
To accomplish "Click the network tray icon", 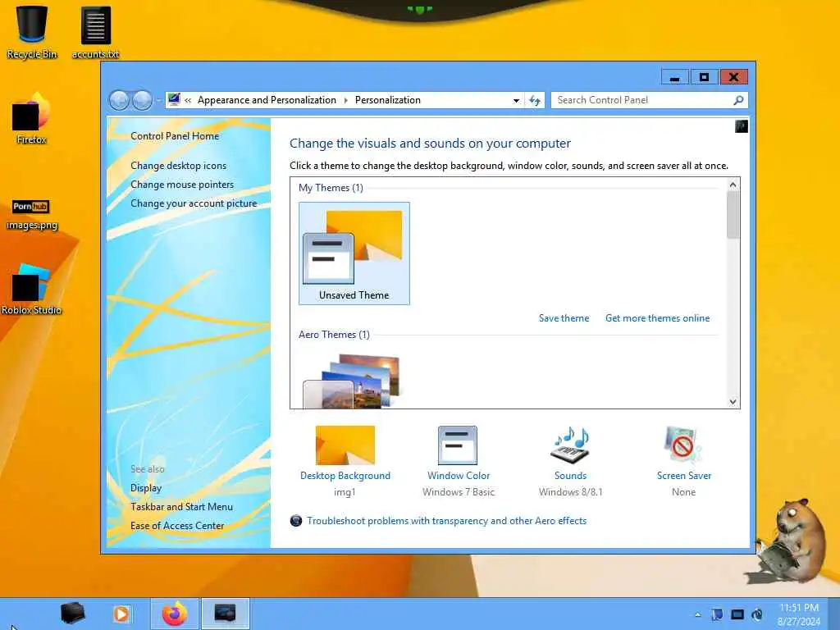I will (737, 614).
